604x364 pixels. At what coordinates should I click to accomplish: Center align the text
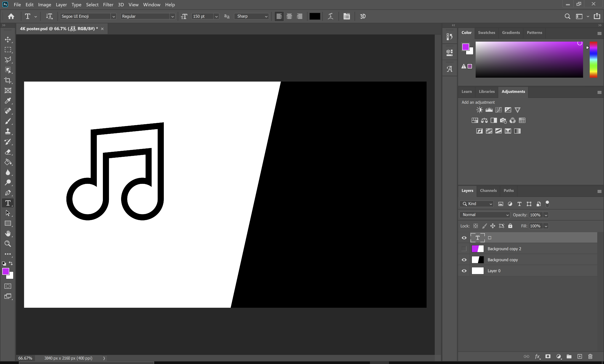pyautogui.click(x=289, y=16)
